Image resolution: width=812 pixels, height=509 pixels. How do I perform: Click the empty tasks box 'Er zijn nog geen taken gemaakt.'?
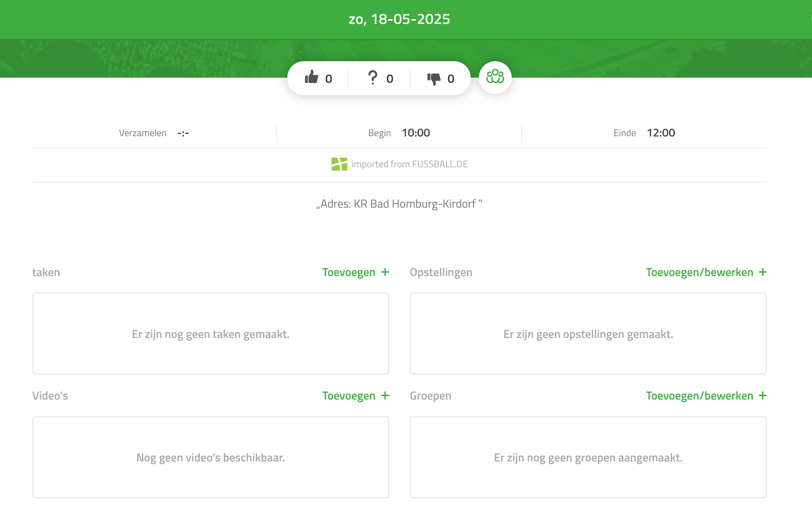click(x=210, y=334)
